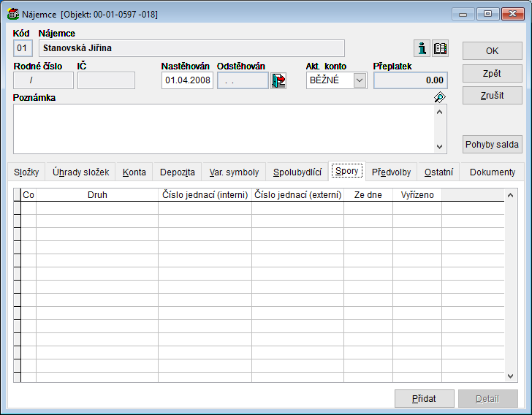Show the Spolubydlící tab

[297, 172]
